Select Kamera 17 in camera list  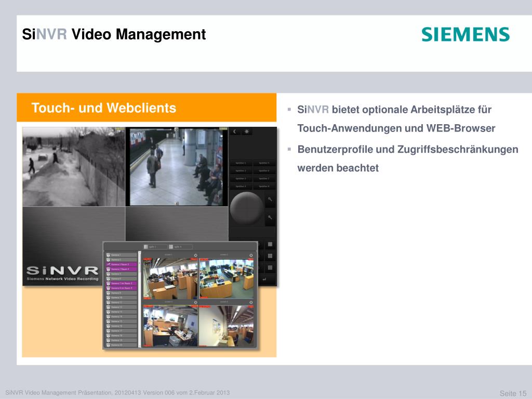122,330
